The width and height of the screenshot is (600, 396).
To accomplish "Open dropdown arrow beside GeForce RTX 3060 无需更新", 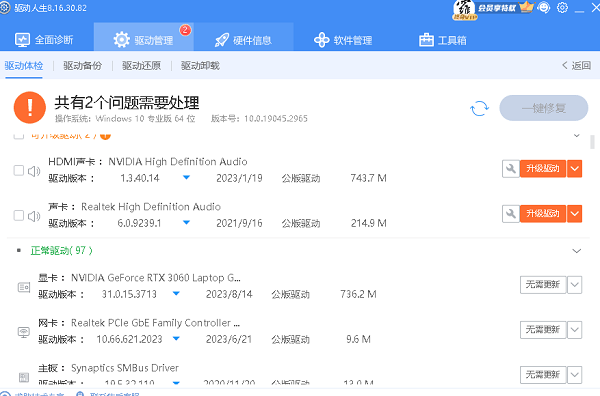I will point(574,285).
